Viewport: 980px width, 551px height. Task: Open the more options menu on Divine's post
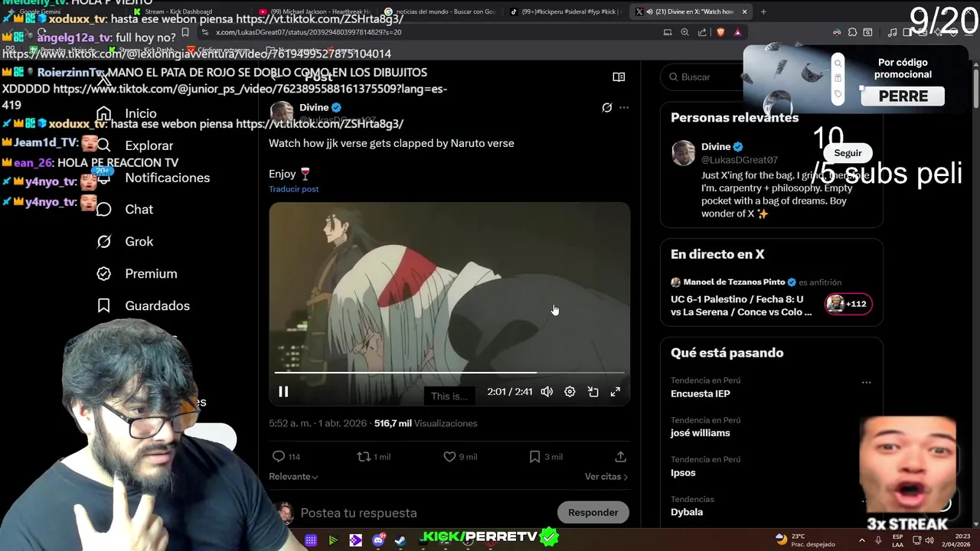[x=624, y=108]
